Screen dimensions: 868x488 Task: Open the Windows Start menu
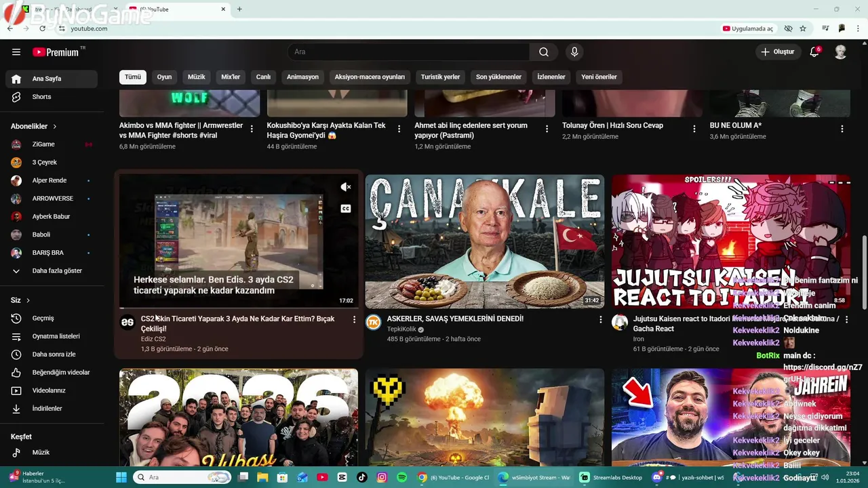click(x=121, y=477)
